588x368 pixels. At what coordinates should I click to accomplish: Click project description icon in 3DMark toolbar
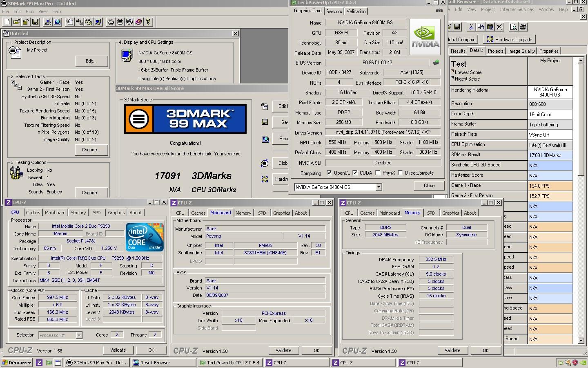[70, 22]
